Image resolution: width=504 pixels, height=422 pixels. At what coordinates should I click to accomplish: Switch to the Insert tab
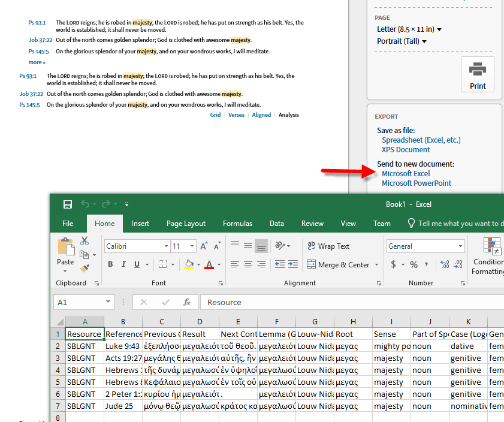tap(140, 224)
